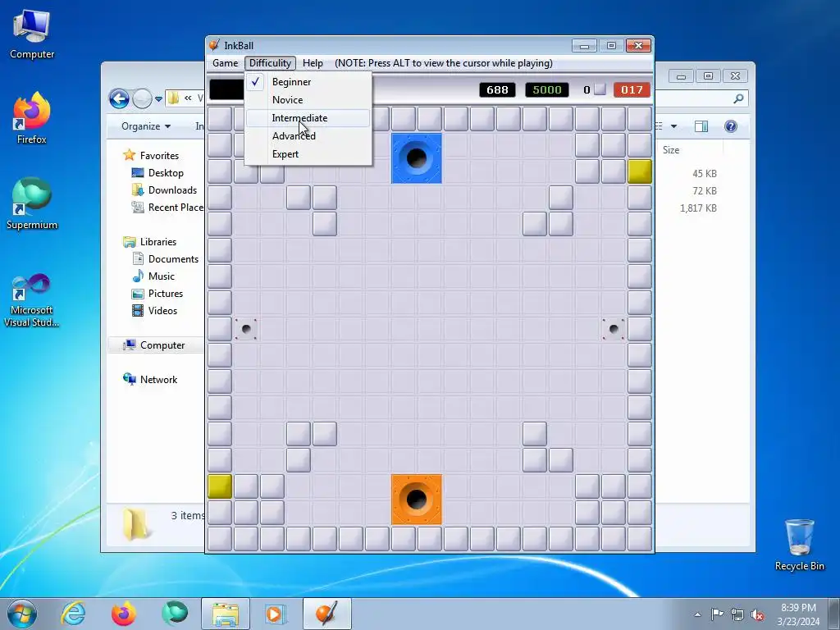
Task: Click the red 017 timer display
Action: [x=632, y=90]
